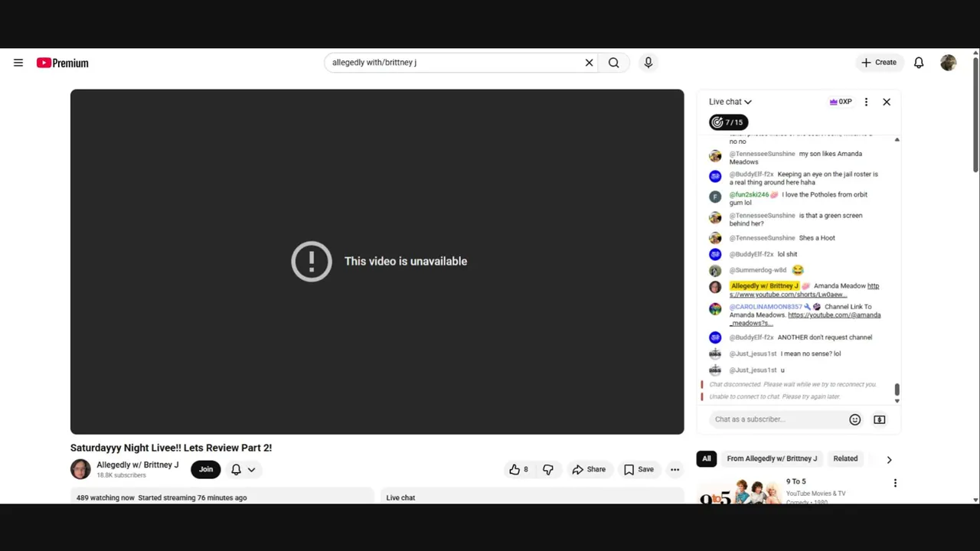
Task: Open the 7 / 15 goal badge
Action: point(728,122)
